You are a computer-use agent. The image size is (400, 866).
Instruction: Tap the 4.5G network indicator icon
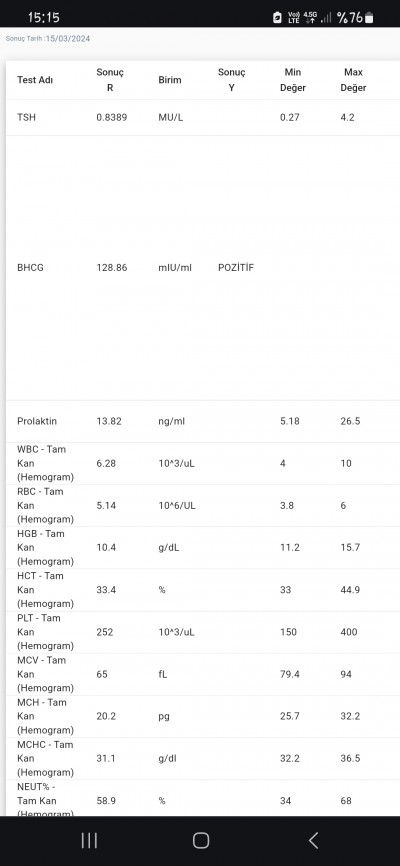click(310, 18)
